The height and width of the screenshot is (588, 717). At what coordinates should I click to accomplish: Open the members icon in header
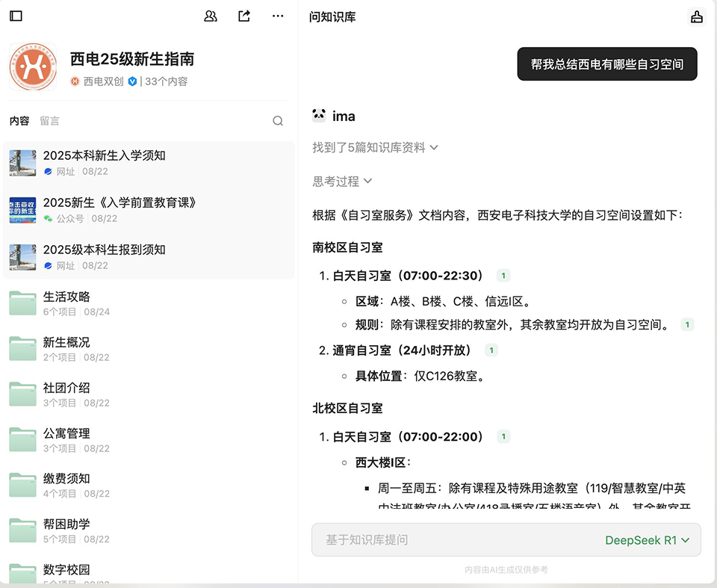[x=211, y=16]
